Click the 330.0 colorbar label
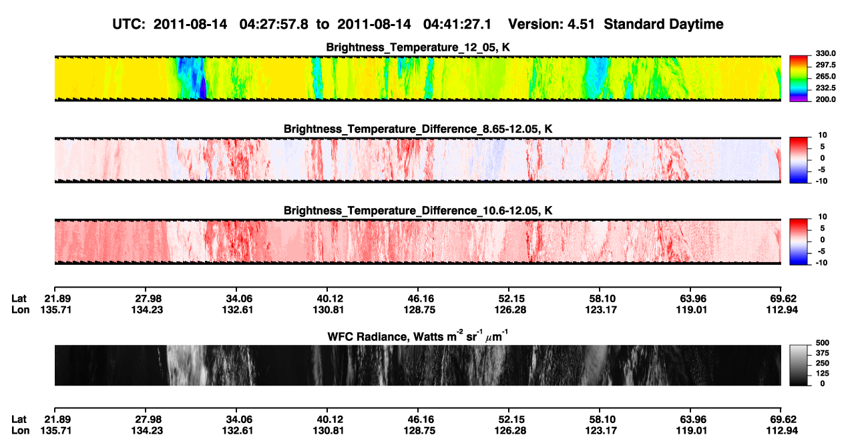This screenshot has width=868, height=445. click(x=825, y=53)
